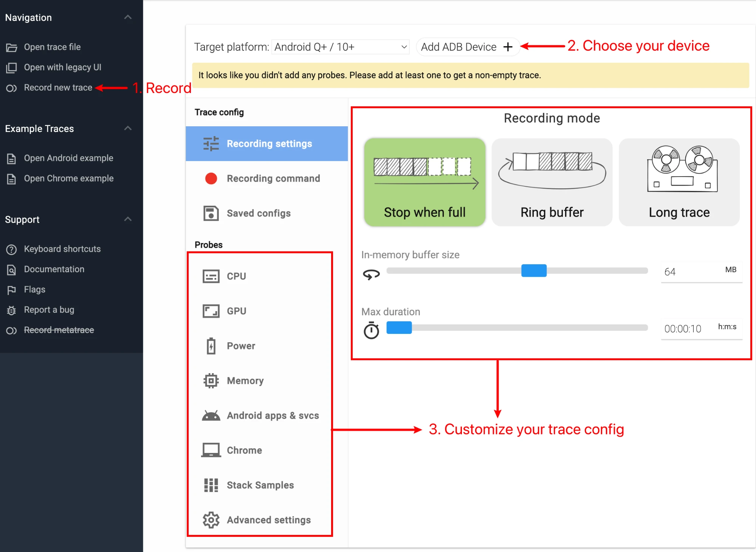Click the Add ADB Device button
Screen dimensions: 756x552
coord(467,47)
